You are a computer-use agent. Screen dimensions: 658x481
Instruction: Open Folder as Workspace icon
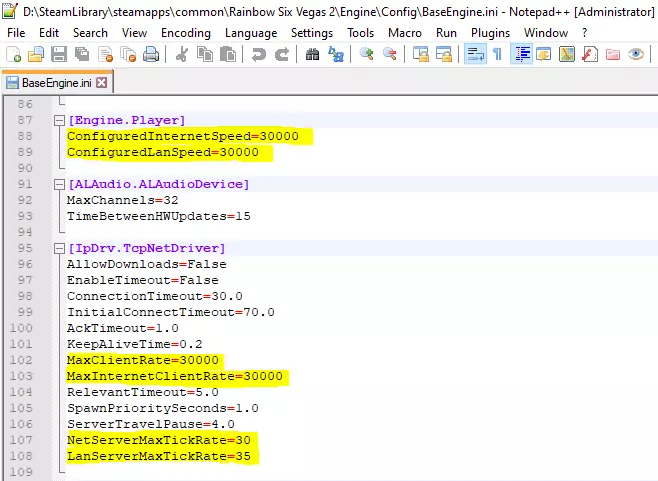[x=613, y=54]
